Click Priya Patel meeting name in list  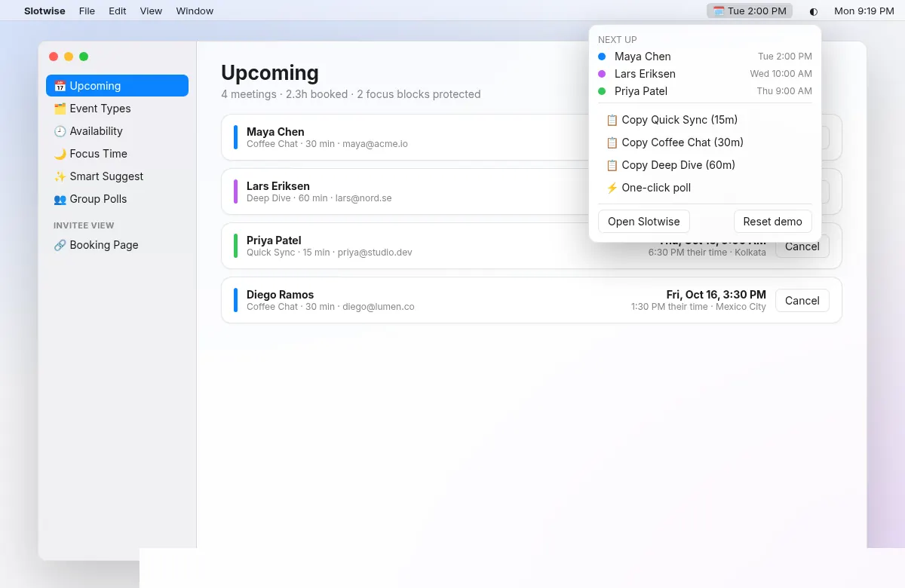pos(274,240)
